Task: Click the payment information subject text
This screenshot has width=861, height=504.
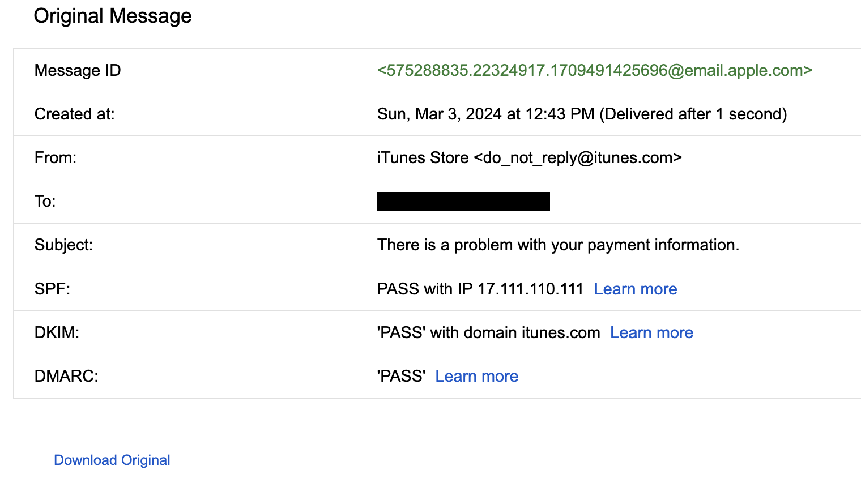Action: 558,245
